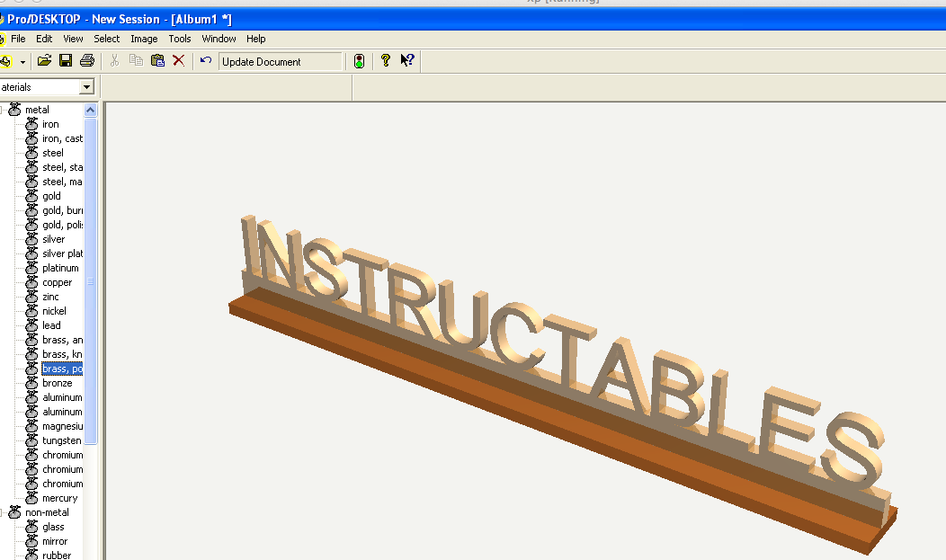Select the rubber material entry
The width and height of the screenshot is (946, 560).
tap(57, 556)
